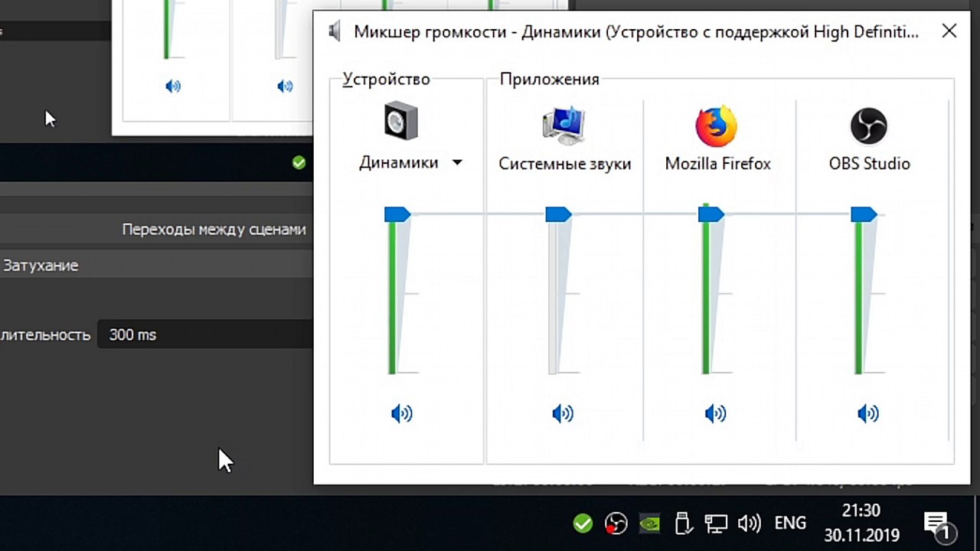Open the Затухание transition dropdown in OBS

(x=156, y=266)
